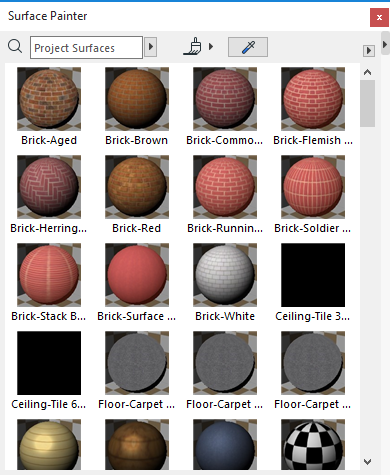Select the Brick-Aged surface thumbnail
390x475 pixels.
coord(49,99)
